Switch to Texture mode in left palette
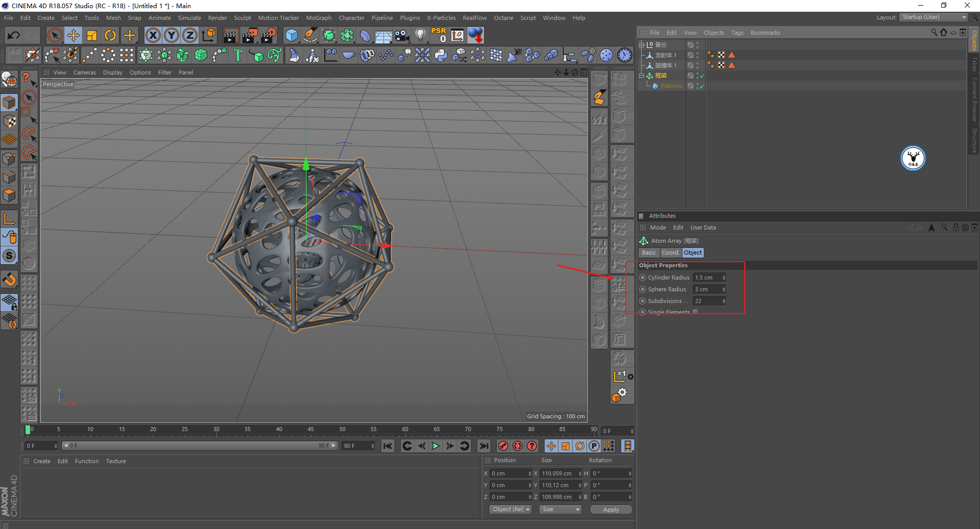The width and height of the screenshot is (980, 529). (x=9, y=121)
